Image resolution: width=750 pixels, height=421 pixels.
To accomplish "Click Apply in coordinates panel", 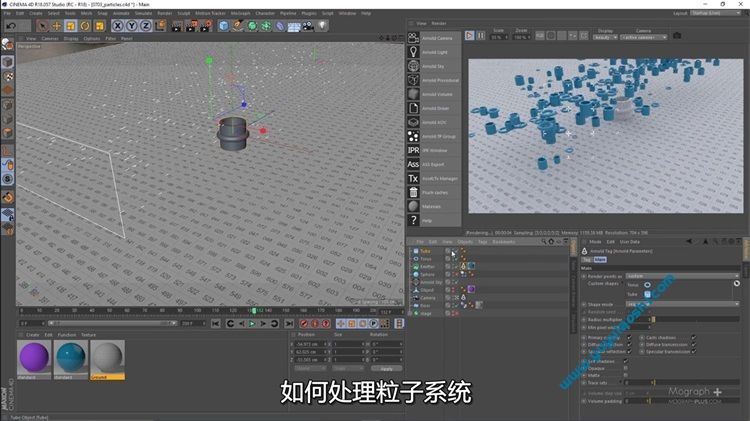I will pyautogui.click(x=386, y=368).
